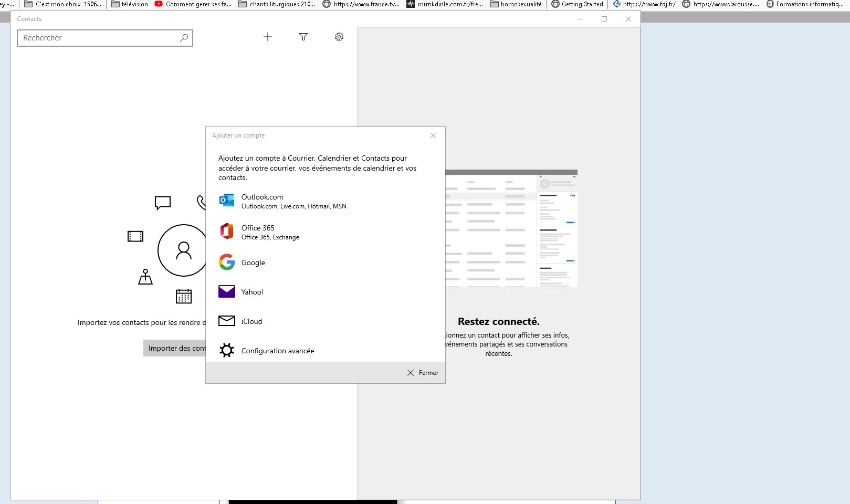Open chants liturgiques bookmark folder
The height and width of the screenshot is (504, 850).
coord(277,4)
